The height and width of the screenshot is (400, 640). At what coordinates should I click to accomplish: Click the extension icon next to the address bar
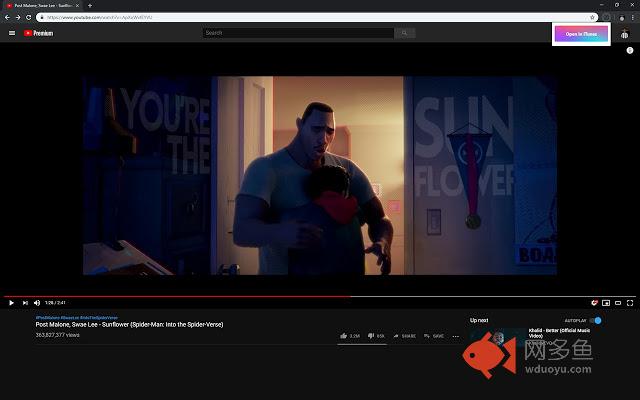tap(607, 17)
